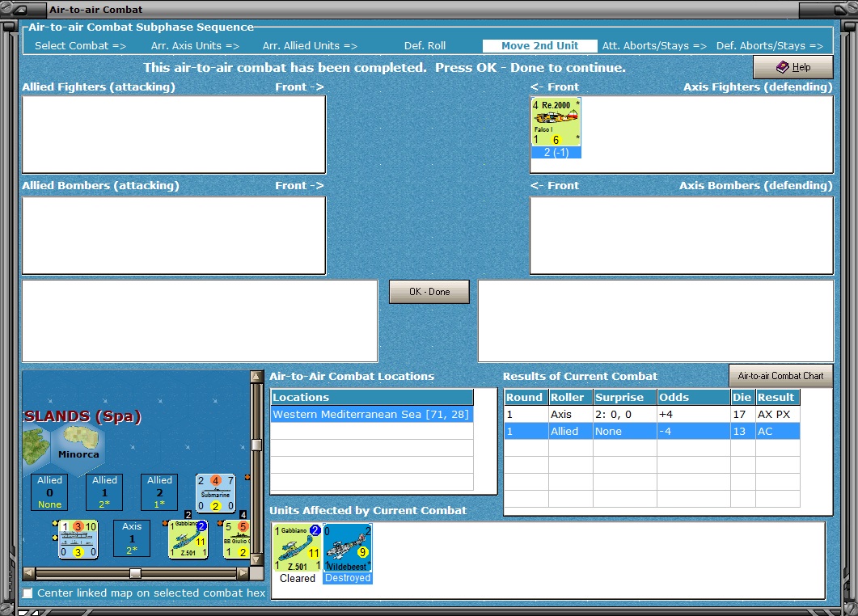Open the Help button
Screen dimensions: 858x616
[792, 67]
